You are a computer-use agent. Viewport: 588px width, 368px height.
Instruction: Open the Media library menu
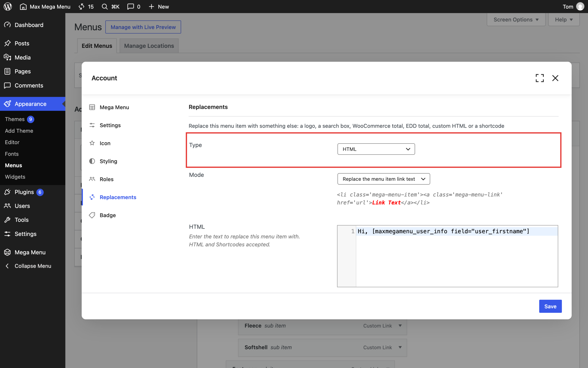click(x=33, y=57)
